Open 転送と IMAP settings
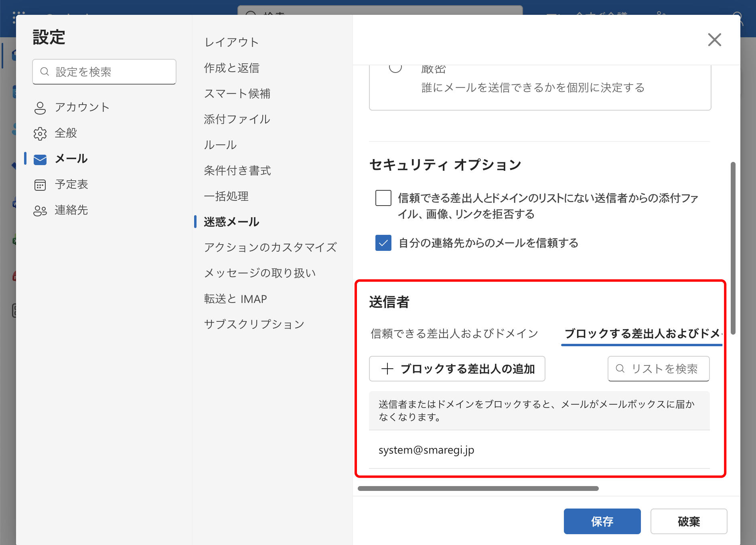 235,299
